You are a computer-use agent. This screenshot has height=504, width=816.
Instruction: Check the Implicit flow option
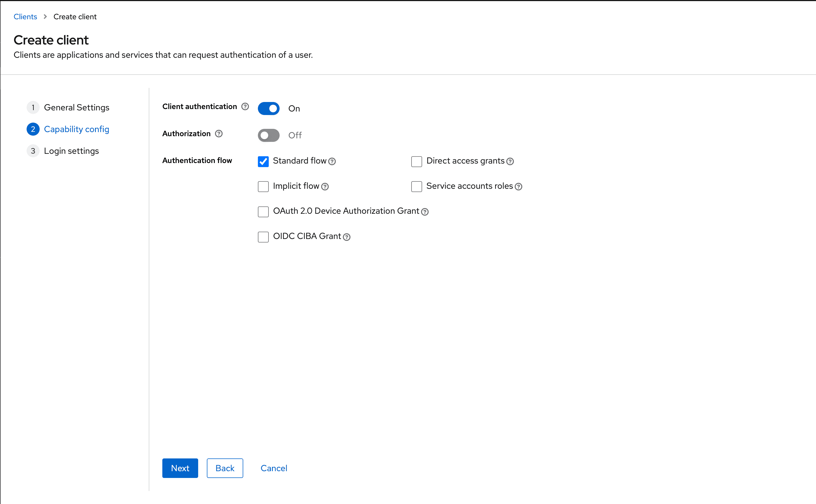pos(263,187)
